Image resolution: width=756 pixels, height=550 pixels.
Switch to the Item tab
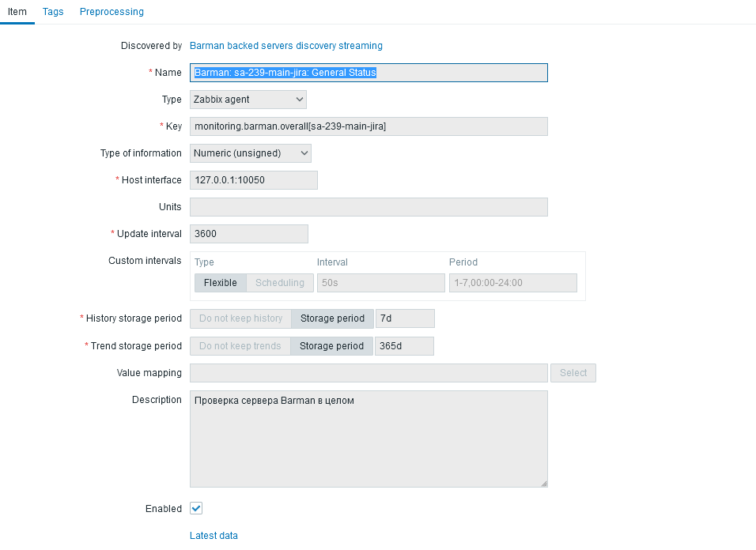tap(17, 12)
